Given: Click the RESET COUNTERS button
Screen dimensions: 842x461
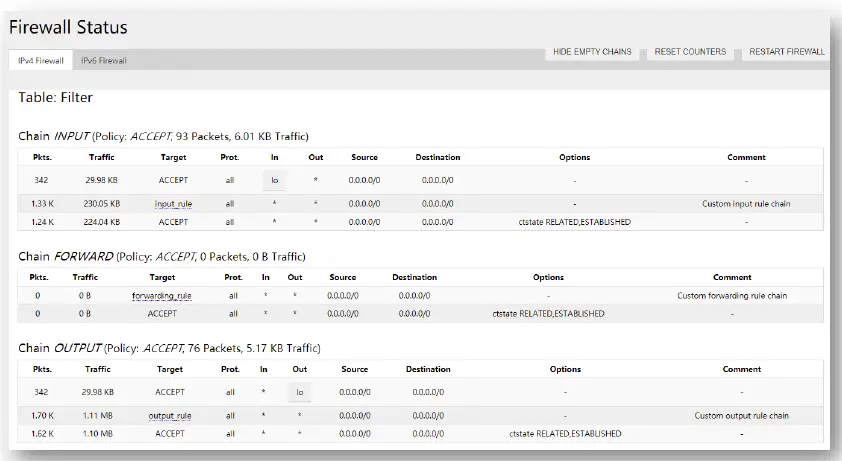Looking at the screenshot, I should tap(690, 52).
